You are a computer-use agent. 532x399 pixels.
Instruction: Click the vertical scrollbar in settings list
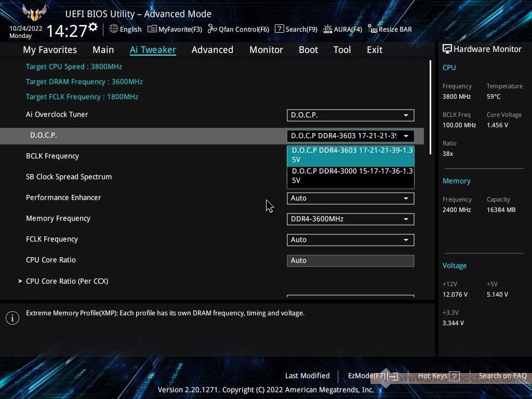click(x=430, y=107)
